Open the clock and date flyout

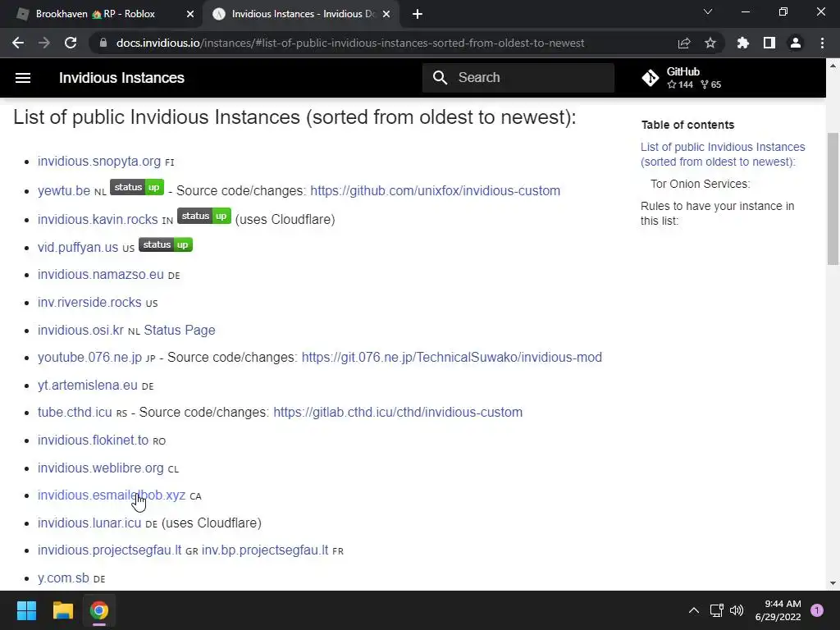tap(778, 610)
